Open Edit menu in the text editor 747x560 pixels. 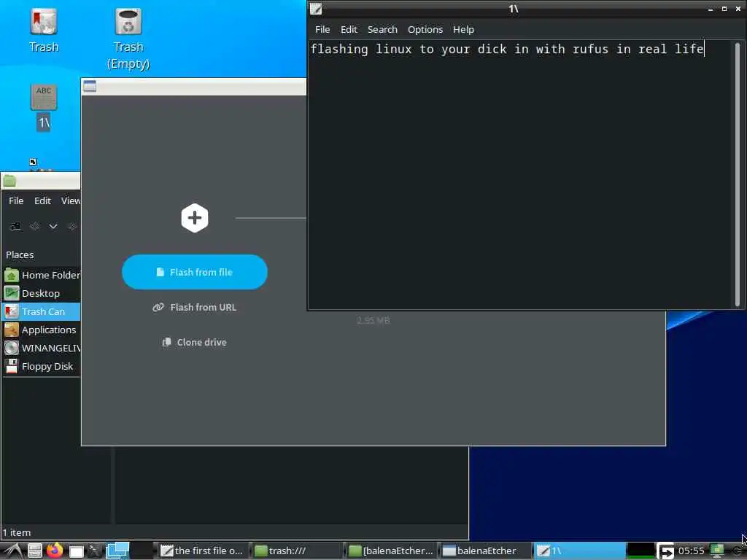pos(349,29)
